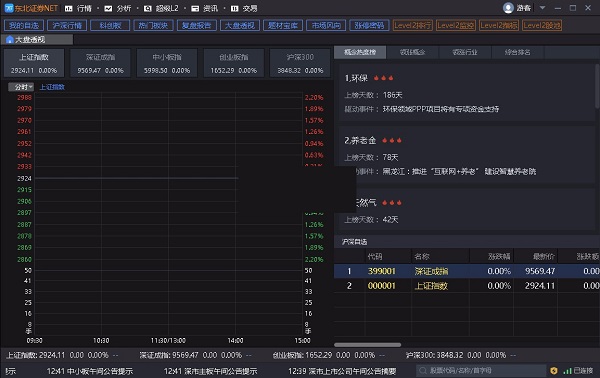Click the 交易 trading icon
Screen dimensions: 600x378
(235, 8)
